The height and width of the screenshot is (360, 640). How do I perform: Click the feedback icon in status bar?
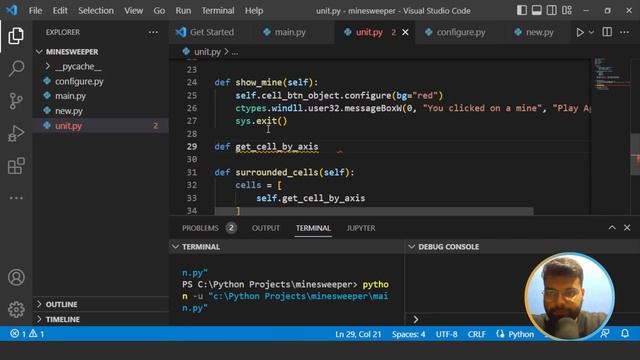(x=605, y=333)
